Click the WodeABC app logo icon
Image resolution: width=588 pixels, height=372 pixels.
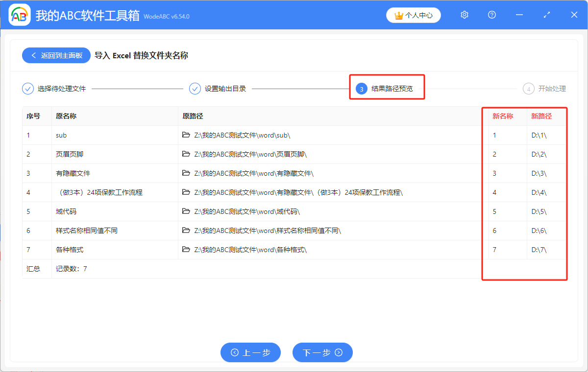point(20,15)
